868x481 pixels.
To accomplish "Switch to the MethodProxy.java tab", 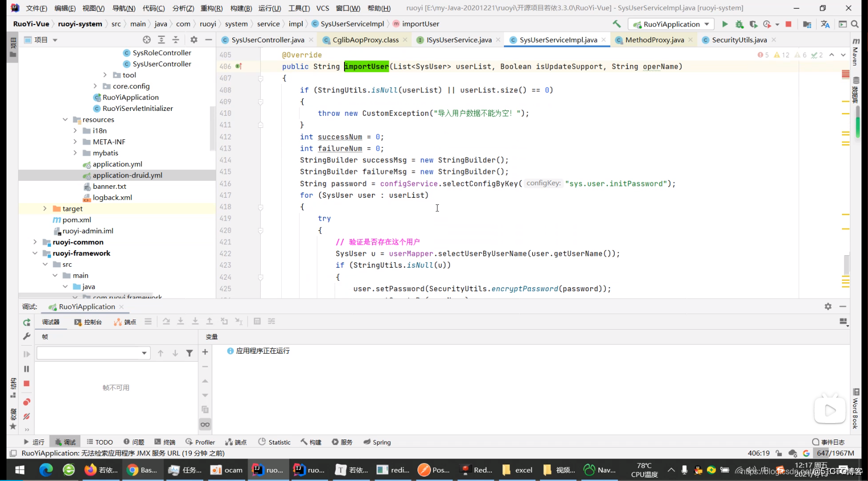I will [654, 39].
